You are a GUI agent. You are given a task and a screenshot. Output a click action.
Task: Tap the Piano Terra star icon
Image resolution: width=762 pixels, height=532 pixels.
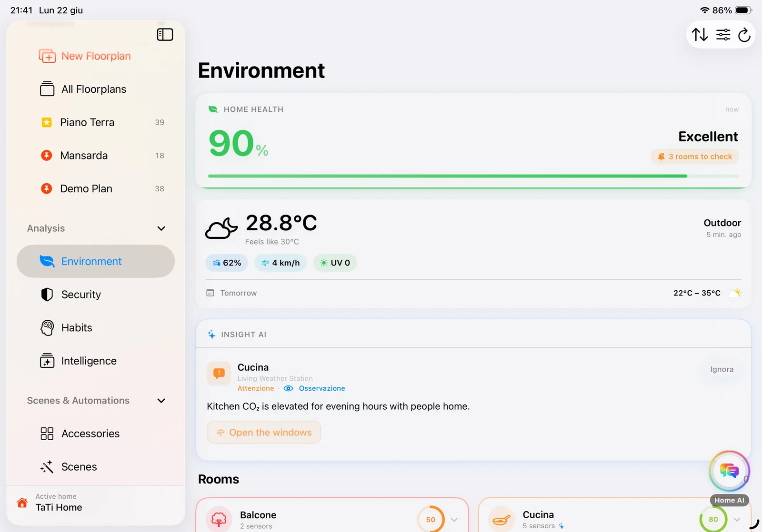47,122
